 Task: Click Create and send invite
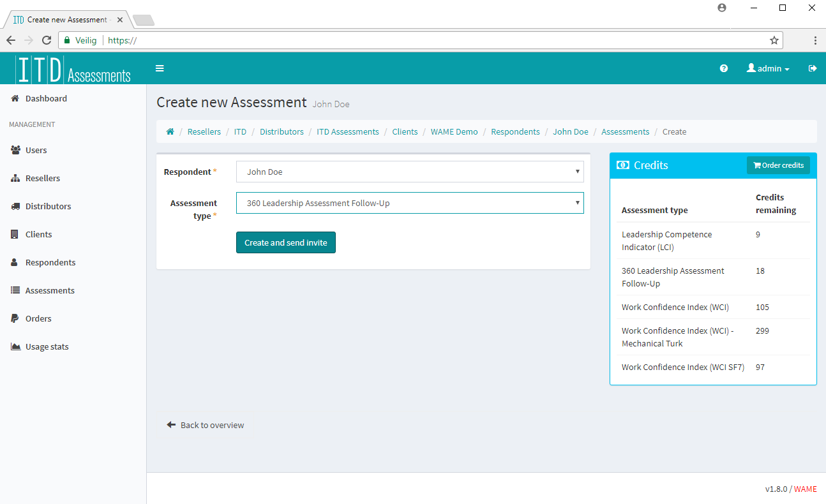pyautogui.click(x=285, y=242)
